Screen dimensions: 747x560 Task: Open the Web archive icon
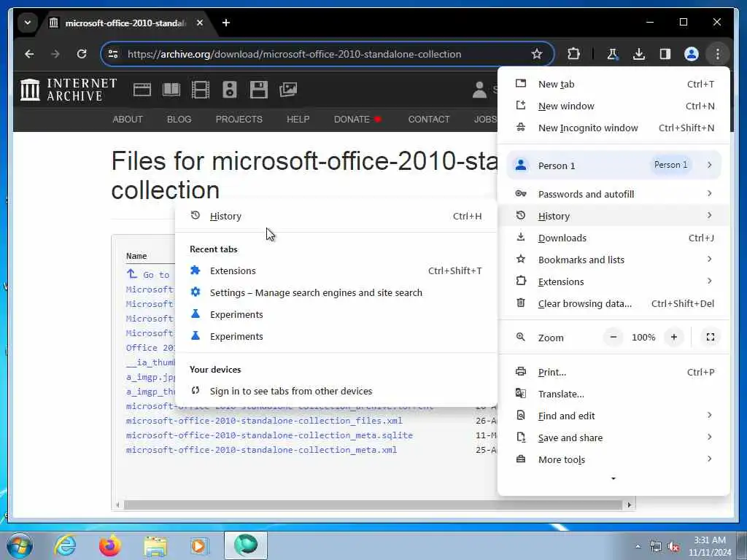coord(142,90)
